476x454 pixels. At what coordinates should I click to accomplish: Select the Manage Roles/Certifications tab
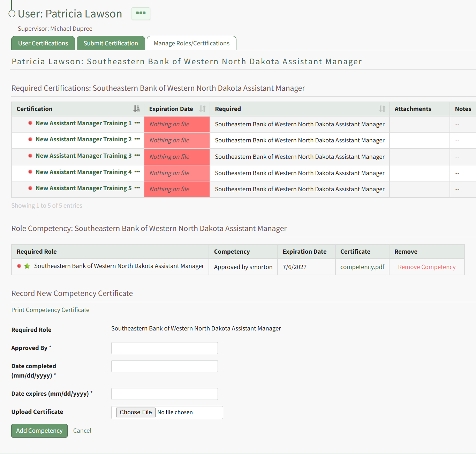click(x=191, y=43)
